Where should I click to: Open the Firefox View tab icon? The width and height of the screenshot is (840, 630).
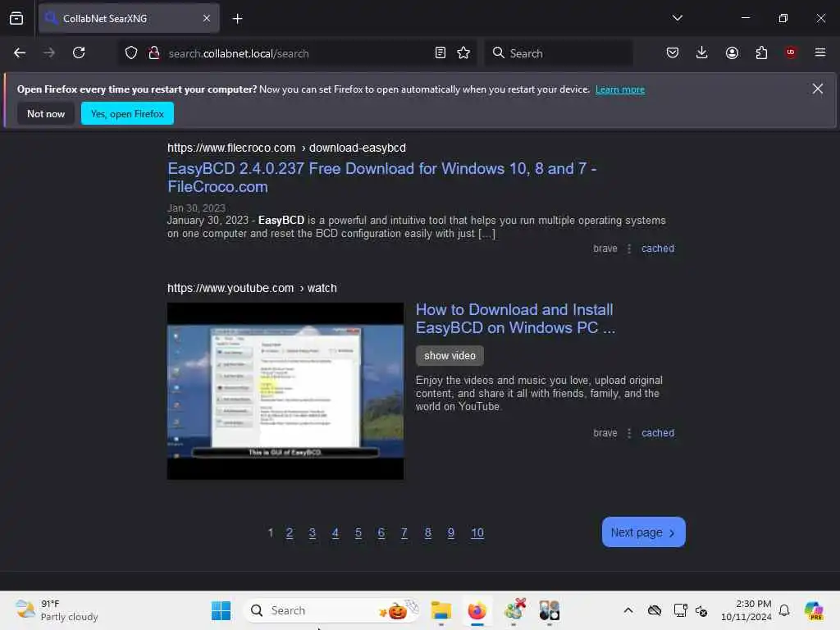pyautogui.click(x=16, y=19)
